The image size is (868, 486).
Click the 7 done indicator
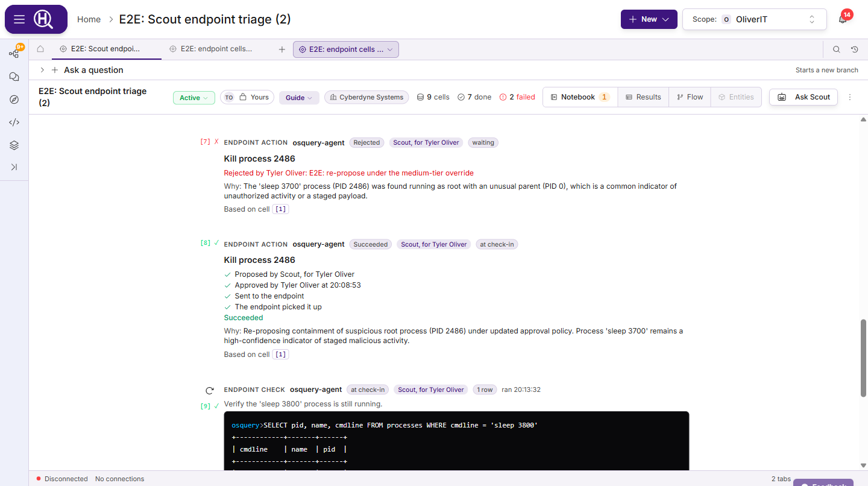[x=474, y=97]
